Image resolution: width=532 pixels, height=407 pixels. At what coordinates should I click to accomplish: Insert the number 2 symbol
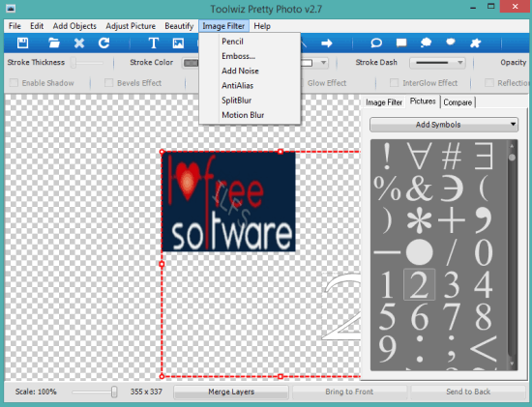[x=420, y=285]
